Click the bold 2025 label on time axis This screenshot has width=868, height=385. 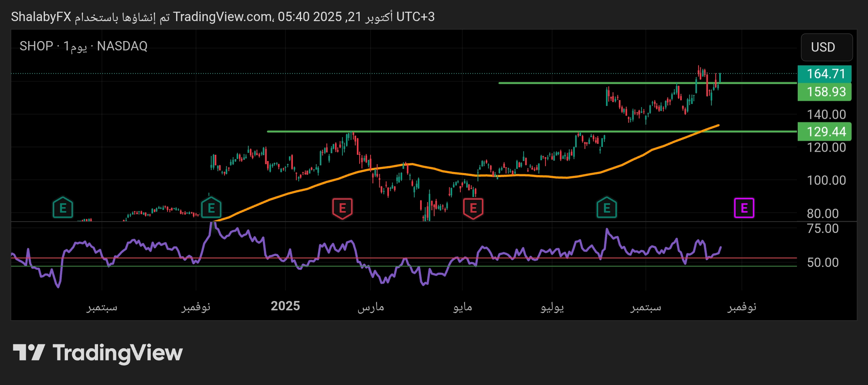point(285,306)
